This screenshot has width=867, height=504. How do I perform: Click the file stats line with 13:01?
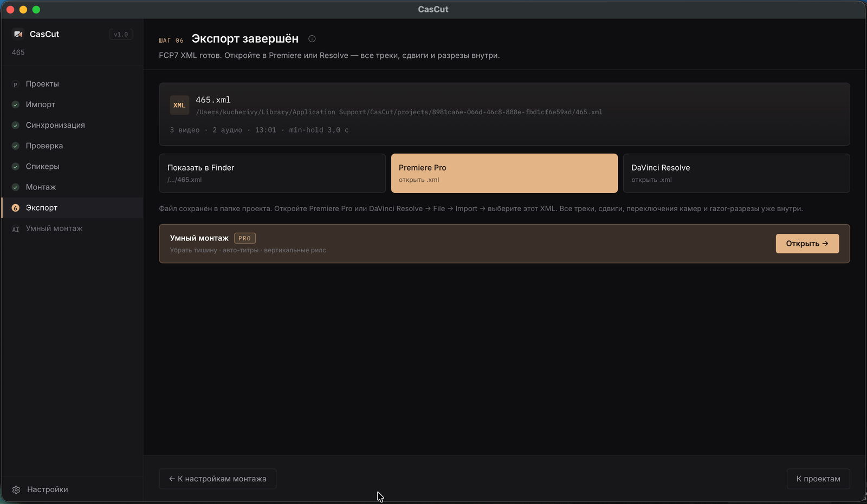[259, 130]
